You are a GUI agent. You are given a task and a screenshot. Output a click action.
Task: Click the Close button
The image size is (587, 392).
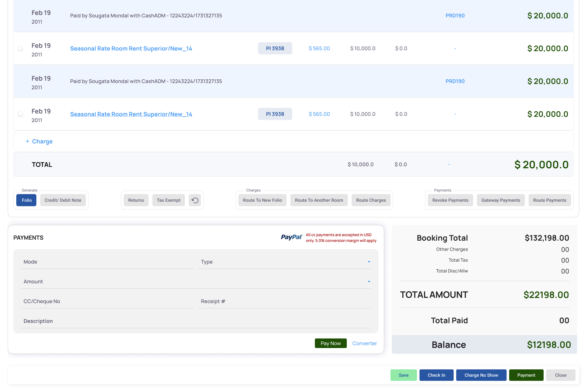[x=561, y=375]
